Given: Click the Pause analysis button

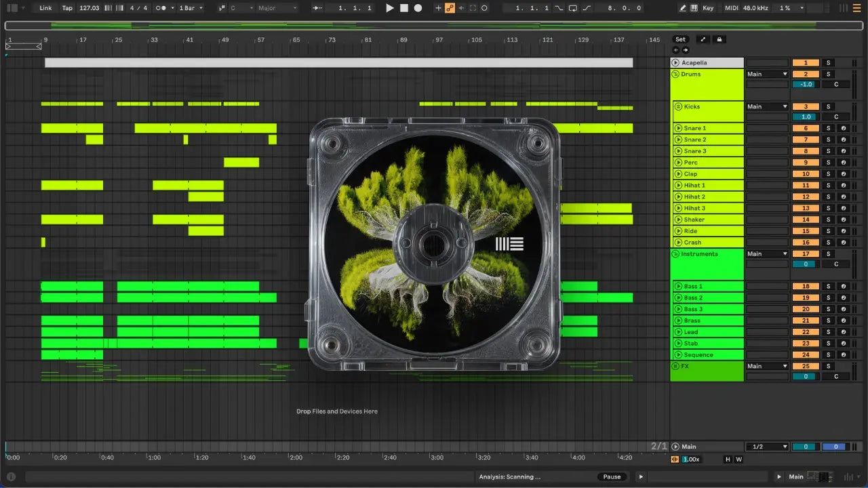Looking at the screenshot, I should point(612,476).
